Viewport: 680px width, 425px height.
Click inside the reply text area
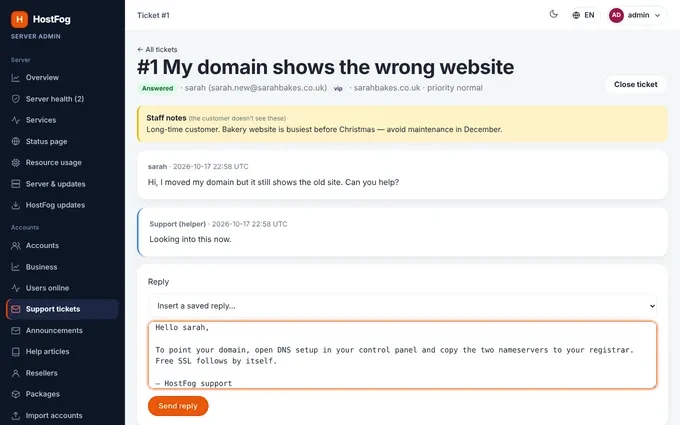[x=402, y=355]
